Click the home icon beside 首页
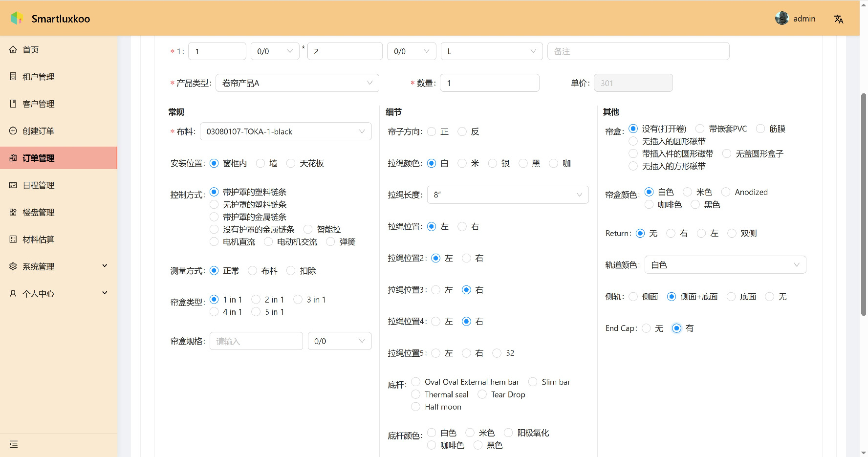Image resolution: width=868 pixels, height=457 pixels. click(x=13, y=50)
